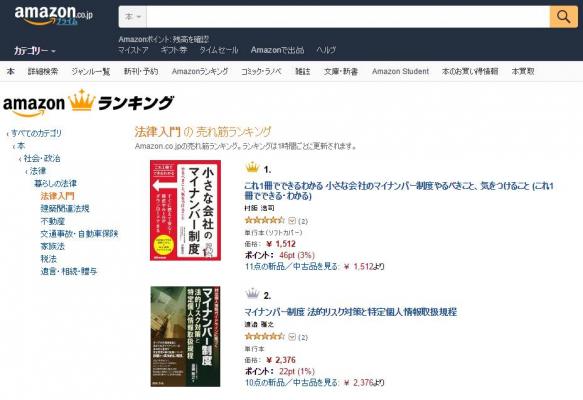
Task: Select 不動産 in the left category tree
Action: coord(53,222)
